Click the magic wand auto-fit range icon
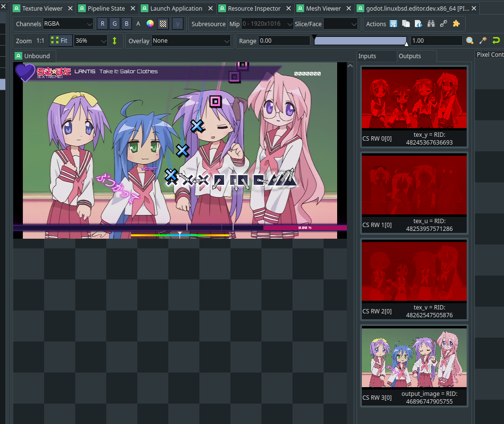 483,40
